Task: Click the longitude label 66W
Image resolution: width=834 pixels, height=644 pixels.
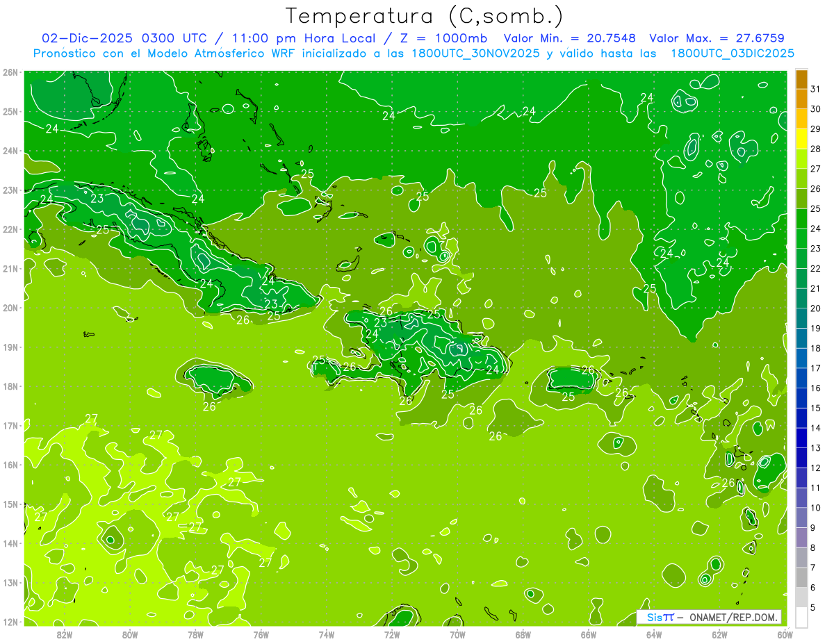Action: (589, 634)
